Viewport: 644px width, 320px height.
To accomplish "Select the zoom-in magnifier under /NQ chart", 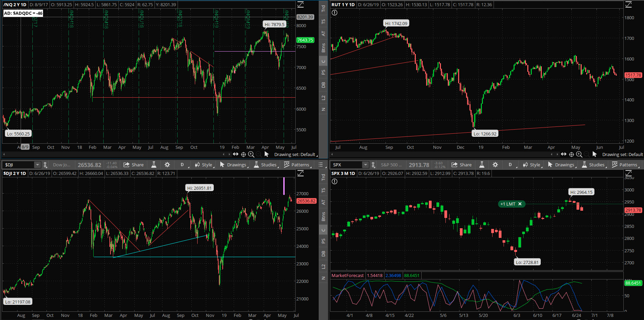I will click(251, 154).
